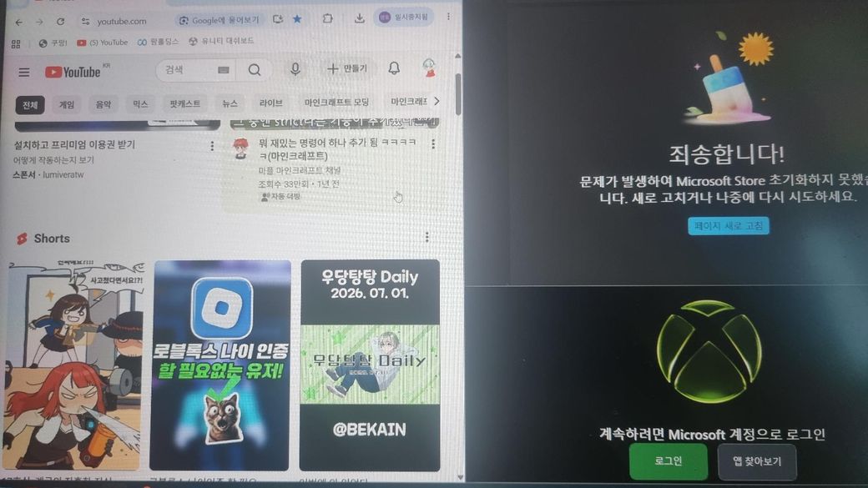The height and width of the screenshot is (488, 868).
Task: Click the 만들기 create button
Action: [347, 68]
